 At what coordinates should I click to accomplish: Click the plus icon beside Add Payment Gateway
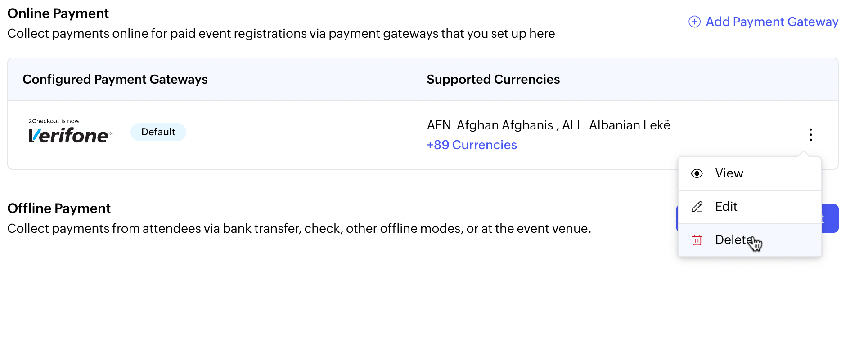(x=694, y=22)
